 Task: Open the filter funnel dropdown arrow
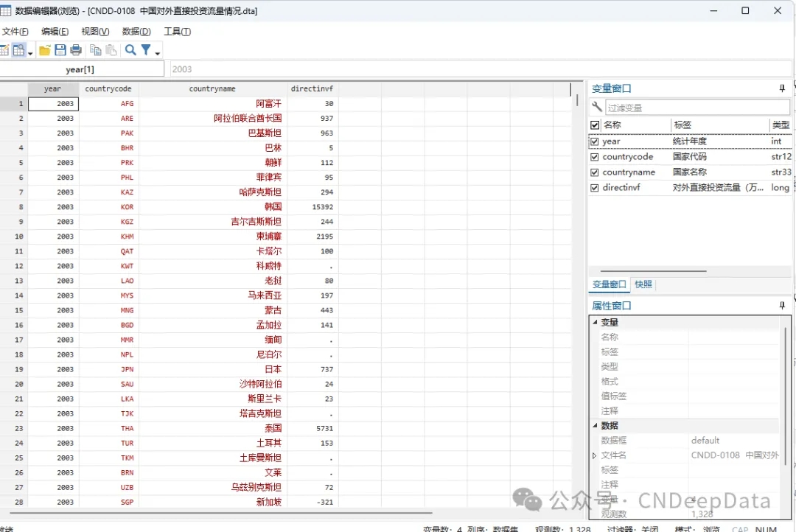pos(158,53)
